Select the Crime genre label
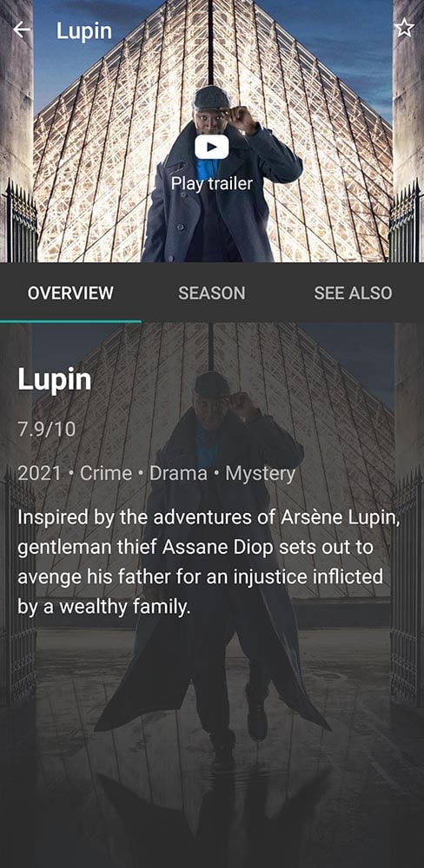Screen dimensions: 424x868 coord(106,473)
